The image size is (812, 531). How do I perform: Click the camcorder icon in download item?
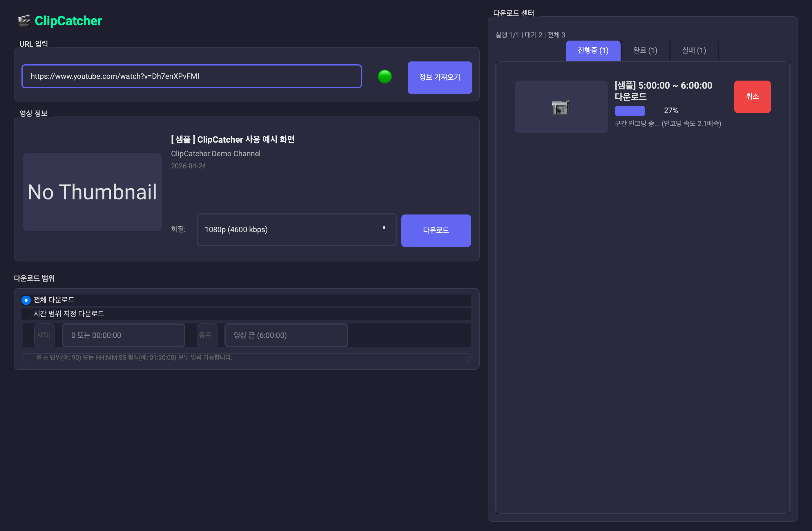(x=561, y=107)
